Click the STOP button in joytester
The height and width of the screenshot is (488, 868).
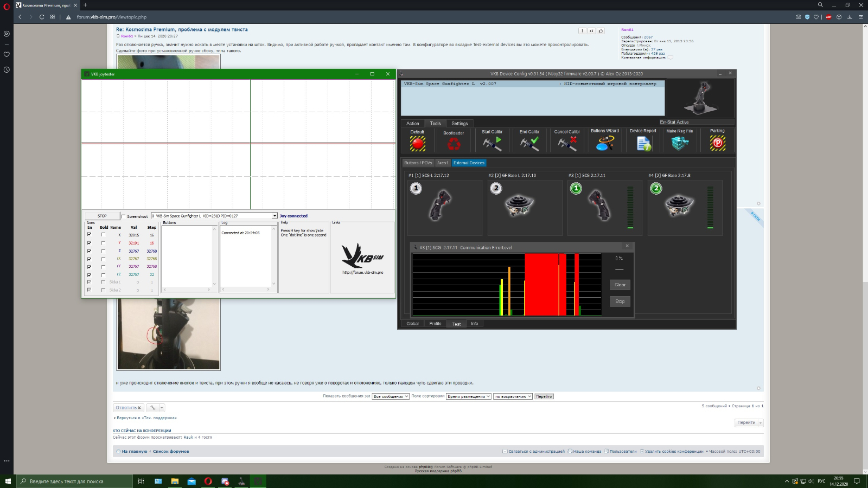(x=102, y=216)
